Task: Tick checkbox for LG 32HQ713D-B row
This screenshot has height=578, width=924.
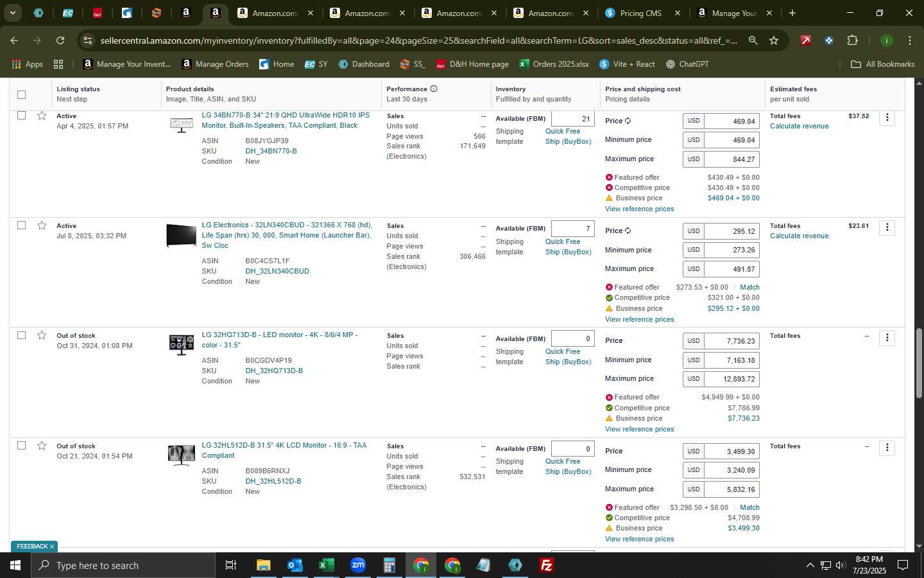Action: coord(21,335)
